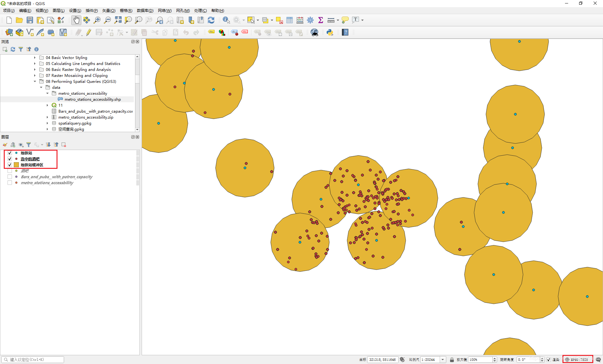Click the Save Project floppy icon
The image size is (603, 364).
[x=30, y=20]
